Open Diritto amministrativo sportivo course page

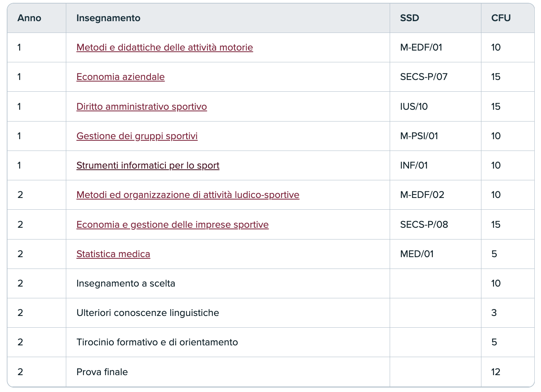142,107
